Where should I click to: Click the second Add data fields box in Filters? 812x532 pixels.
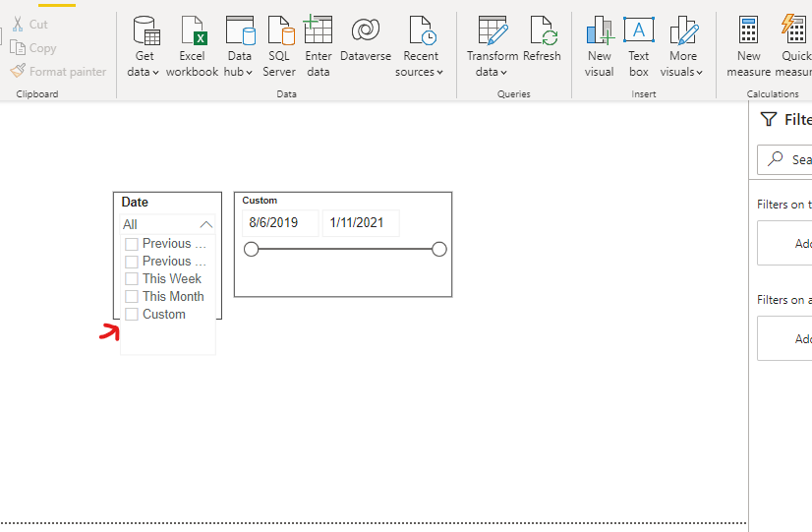point(784,338)
